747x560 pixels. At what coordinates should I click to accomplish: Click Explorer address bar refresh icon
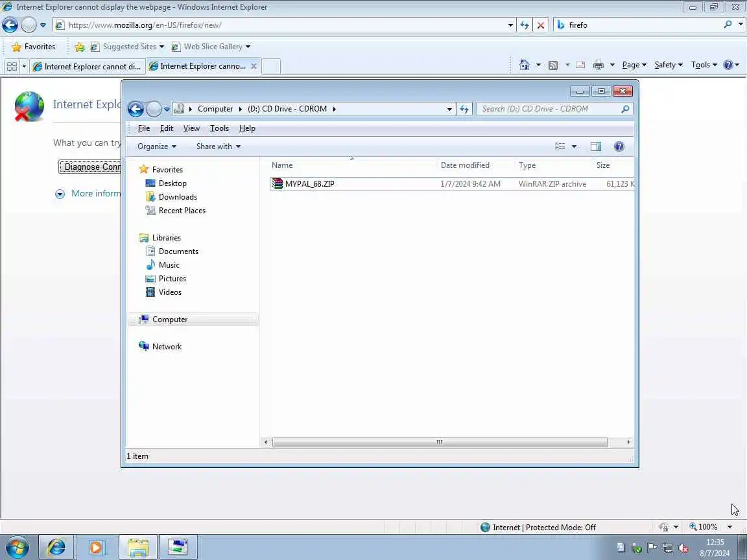coord(464,109)
